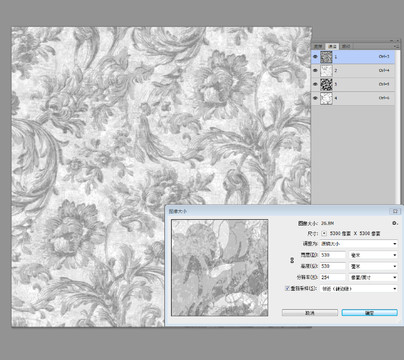Click the OK confirm button
This screenshot has width=404, height=360.
tap(369, 313)
